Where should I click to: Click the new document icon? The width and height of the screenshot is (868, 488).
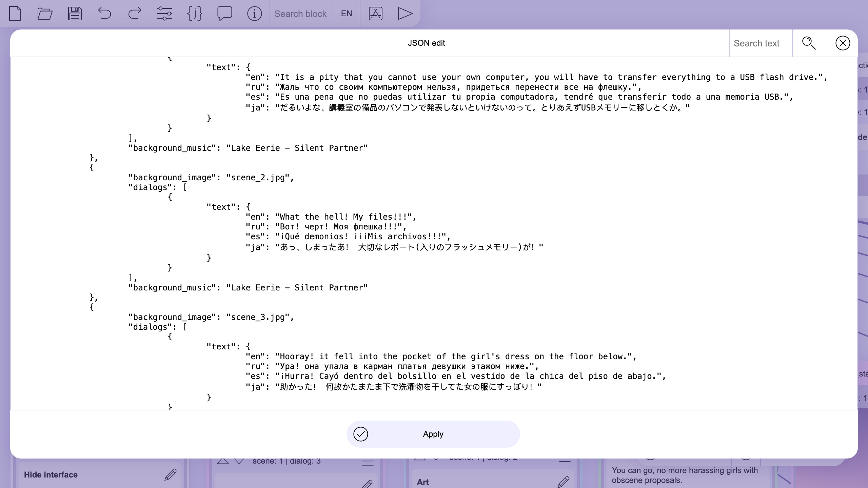[15, 14]
